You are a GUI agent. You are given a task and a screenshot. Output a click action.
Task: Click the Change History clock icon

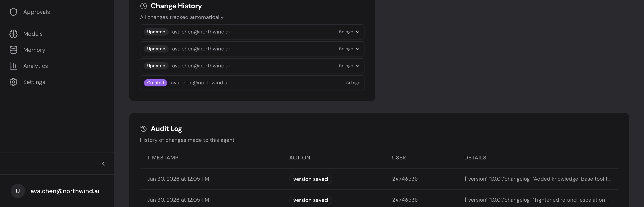coord(144,6)
